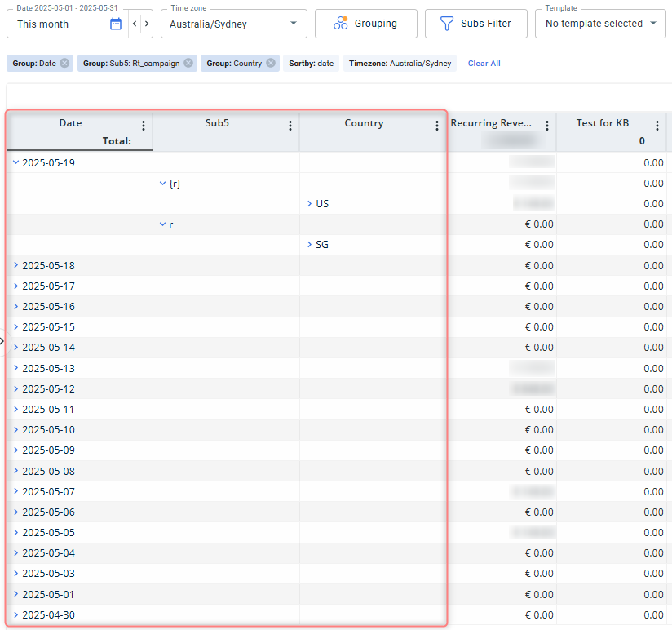Expand the 2025-04-30 row

click(15, 614)
